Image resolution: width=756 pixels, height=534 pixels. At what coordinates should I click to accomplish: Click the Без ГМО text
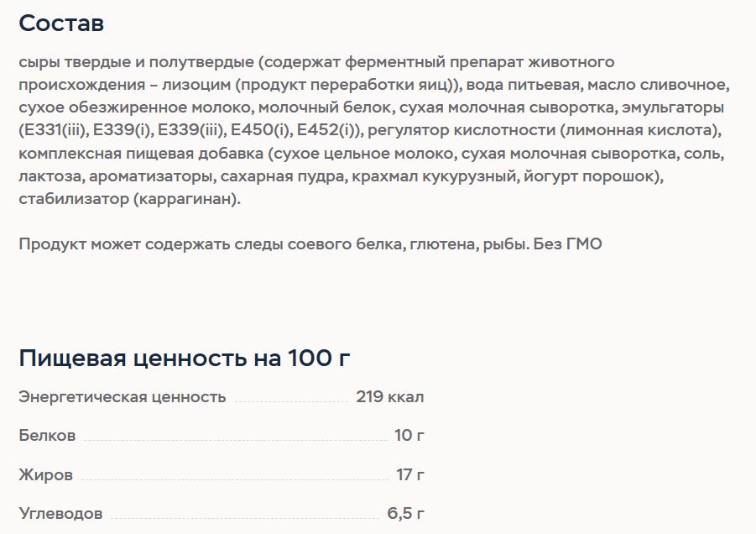pyautogui.click(x=567, y=244)
